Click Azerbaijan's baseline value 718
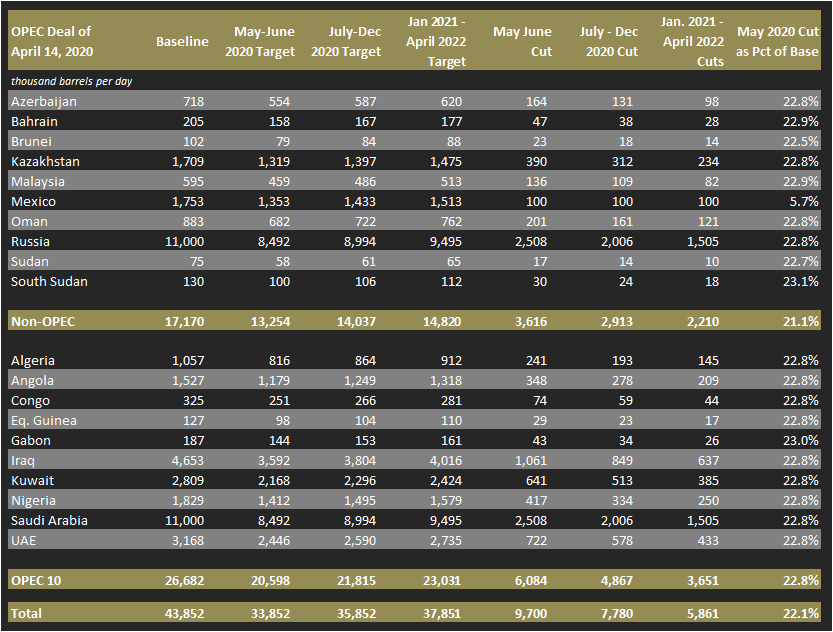Screen dimensions: 833x632 (x=193, y=101)
